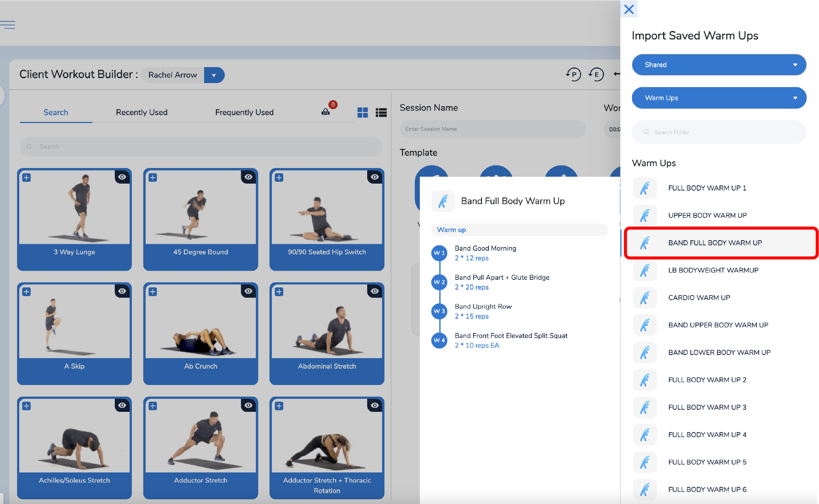Preview 90/90 Seated Hip Switch eye icon
Image resolution: width=819 pixels, height=504 pixels.
(x=375, y=177)
